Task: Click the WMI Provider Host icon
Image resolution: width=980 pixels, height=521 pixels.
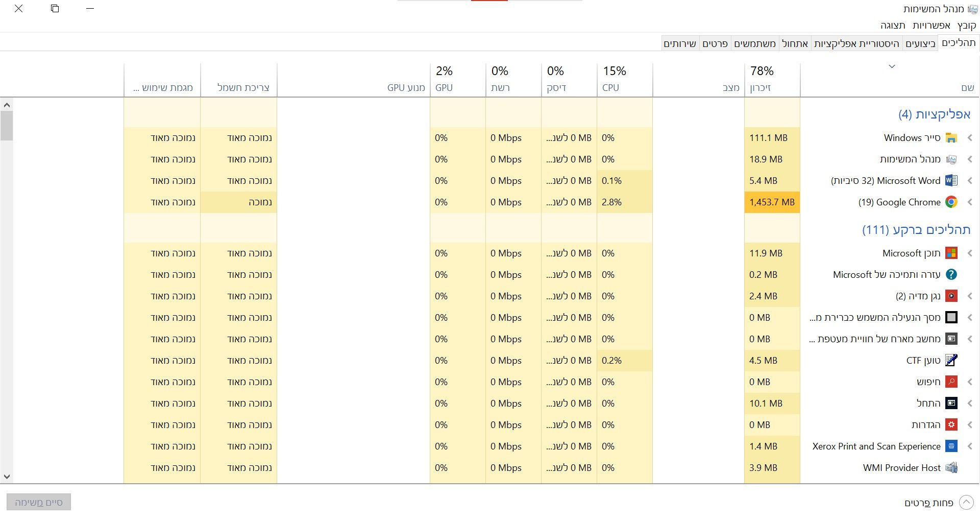Action: click(x=951, y=468)
